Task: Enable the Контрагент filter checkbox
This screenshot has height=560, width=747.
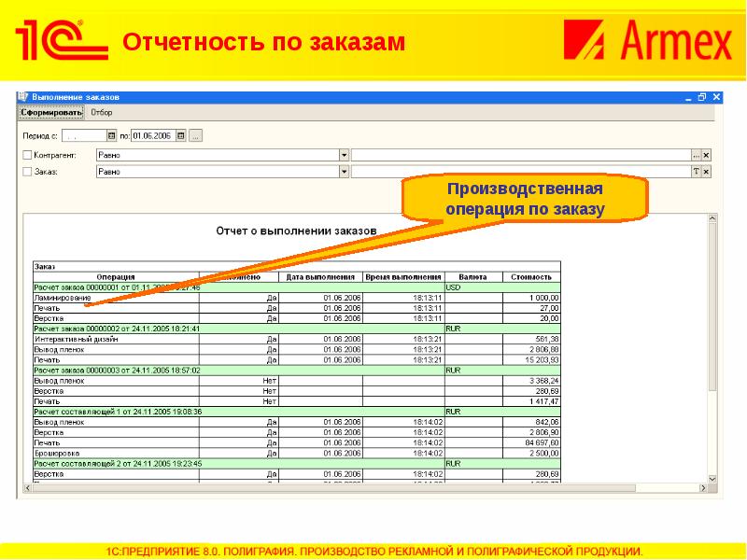Action: [x=26, y=154]
